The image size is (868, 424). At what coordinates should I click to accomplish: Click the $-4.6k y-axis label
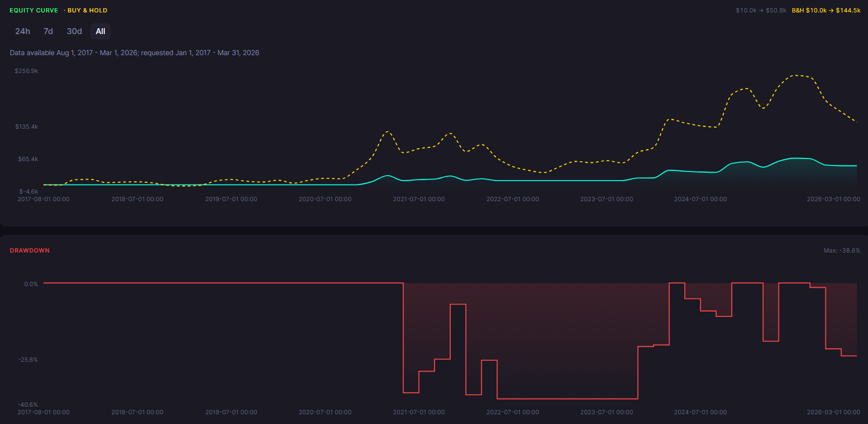(29, 191)
